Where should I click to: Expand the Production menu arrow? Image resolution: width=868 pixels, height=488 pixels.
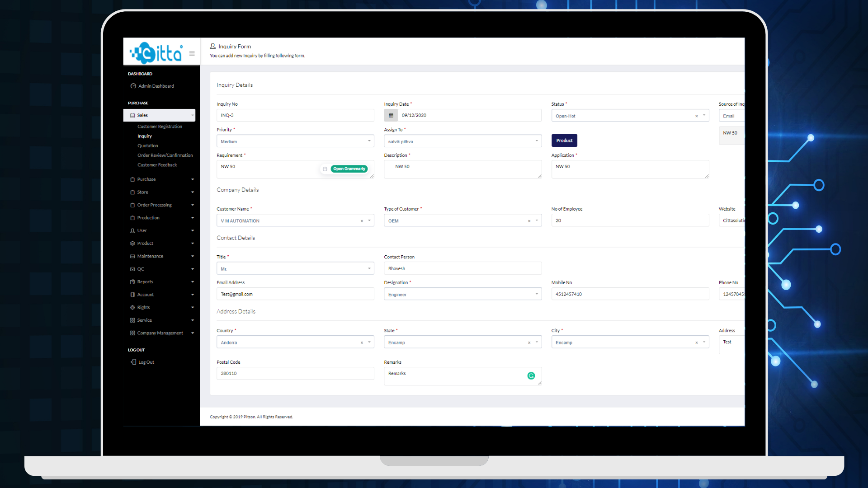click(x=193, y=218)
